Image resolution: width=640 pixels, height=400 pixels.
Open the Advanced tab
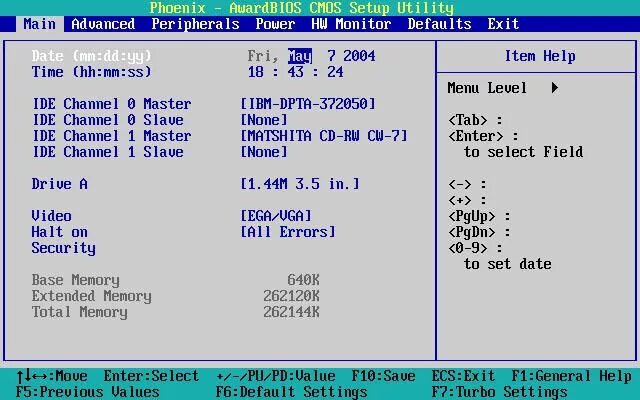tap(103, 24)
